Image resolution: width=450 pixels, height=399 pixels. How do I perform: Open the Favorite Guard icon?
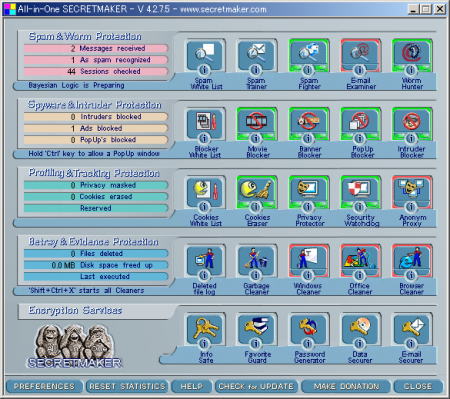pyautogui.click(x=256, y=327)
